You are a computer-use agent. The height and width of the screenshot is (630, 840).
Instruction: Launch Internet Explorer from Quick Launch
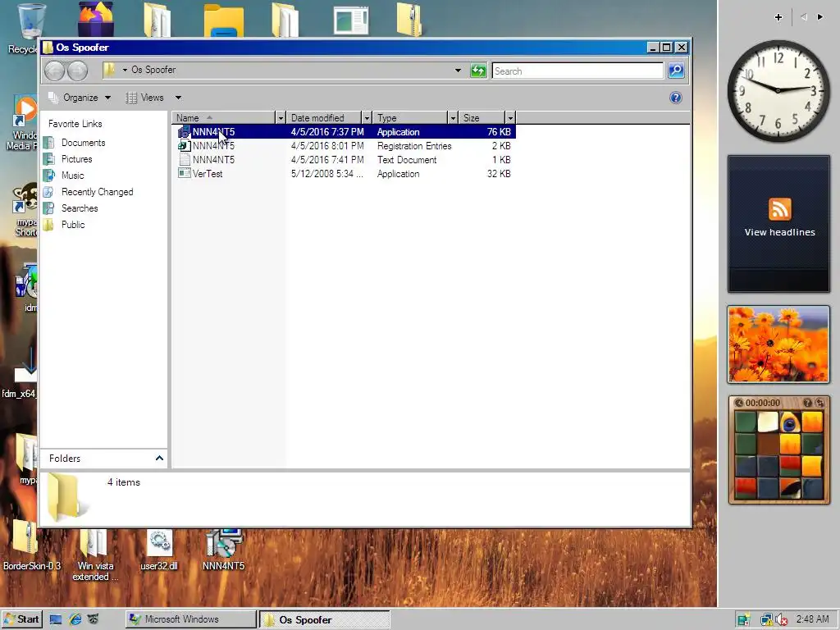[x=75, y=620]
